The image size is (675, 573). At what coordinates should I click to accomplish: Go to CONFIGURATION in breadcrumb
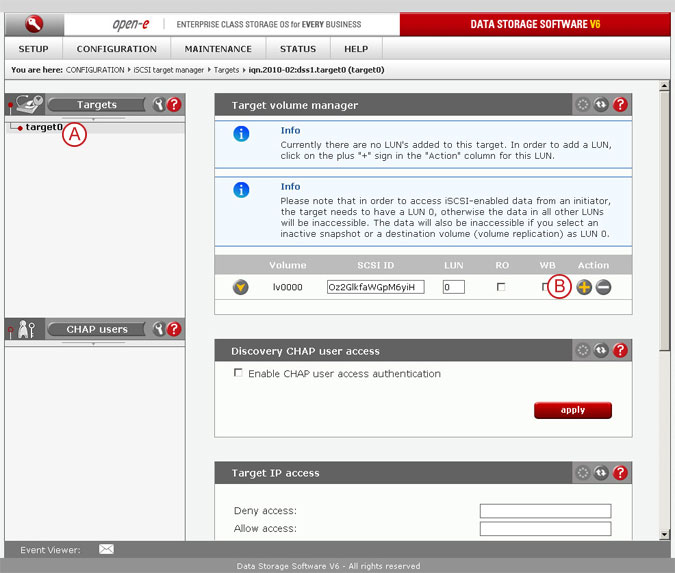pos(95,70)
